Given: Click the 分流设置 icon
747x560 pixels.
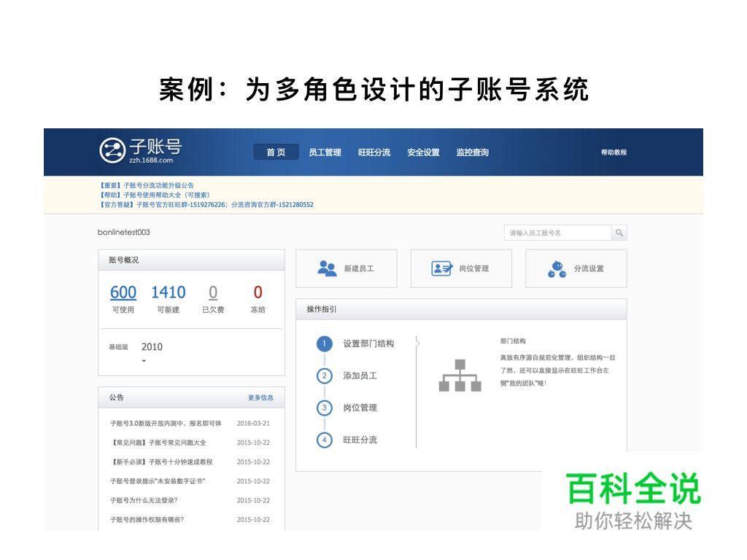Looking at the screenshot, I should (556, 269).
